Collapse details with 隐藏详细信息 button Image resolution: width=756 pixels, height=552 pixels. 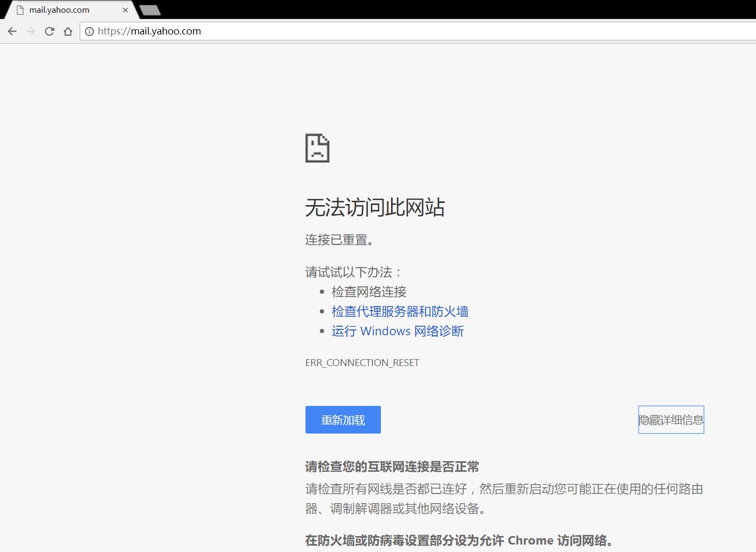coord(670,420)
